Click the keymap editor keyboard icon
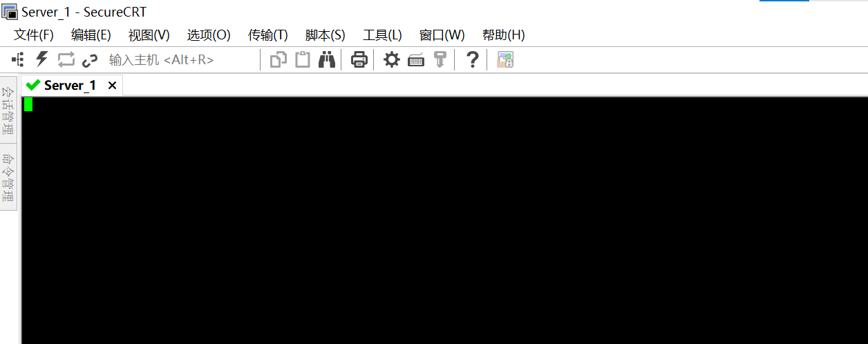 (x=416, y=61)
